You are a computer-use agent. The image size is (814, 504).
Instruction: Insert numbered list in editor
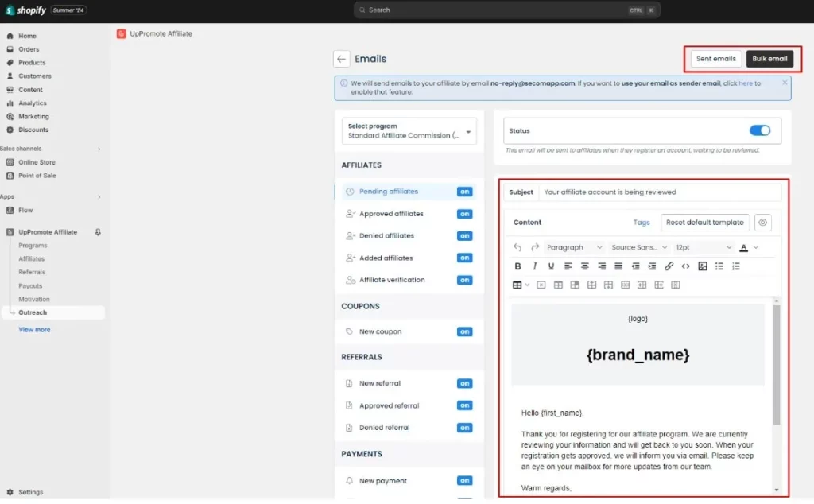[736, 266]
